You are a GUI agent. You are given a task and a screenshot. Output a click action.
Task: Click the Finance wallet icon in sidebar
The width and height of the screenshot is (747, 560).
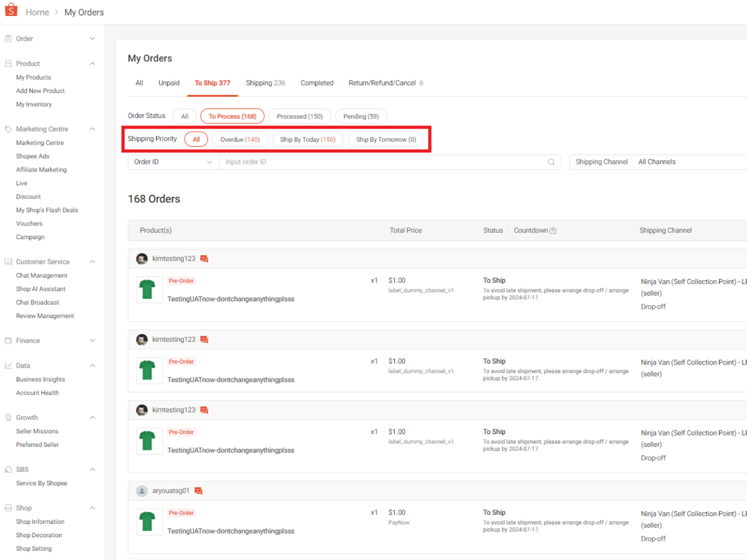8,341
